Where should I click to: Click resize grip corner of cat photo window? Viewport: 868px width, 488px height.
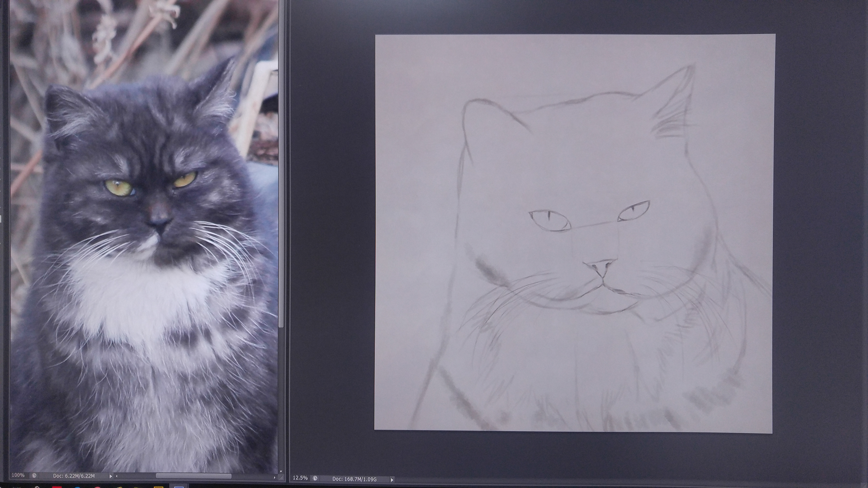(281, 477)
